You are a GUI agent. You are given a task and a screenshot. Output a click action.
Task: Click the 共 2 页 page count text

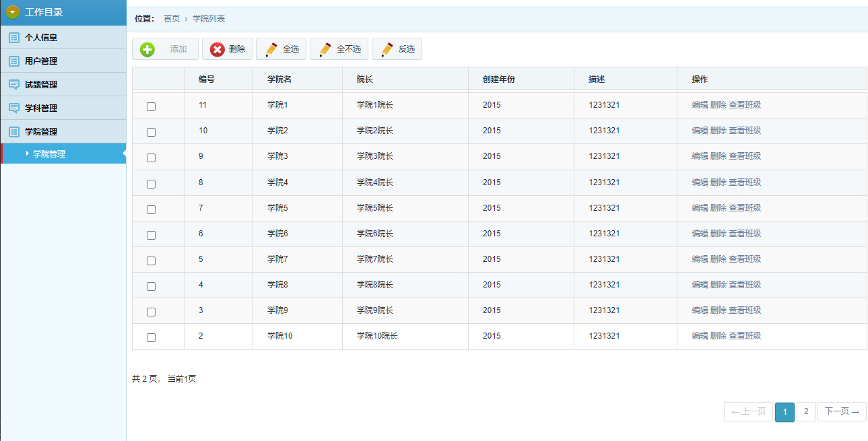coord(145,379)
